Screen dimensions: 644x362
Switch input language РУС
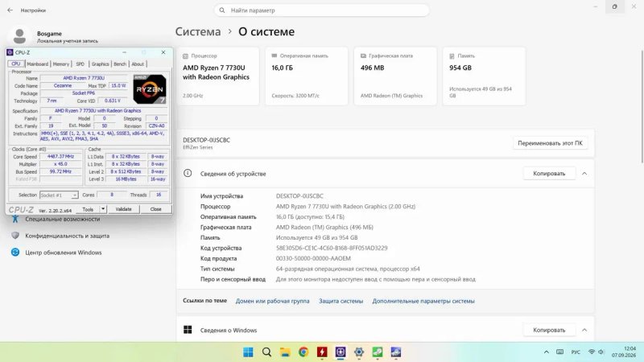coord(576,352)
